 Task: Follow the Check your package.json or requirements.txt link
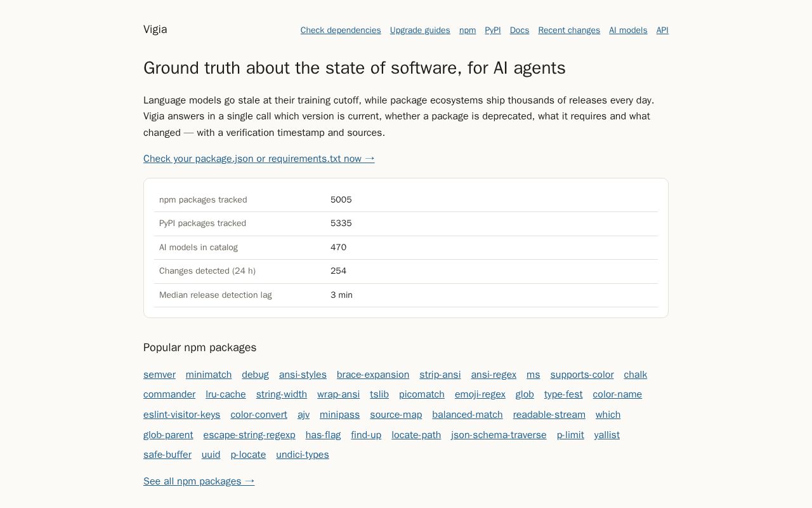pos(259,159)
